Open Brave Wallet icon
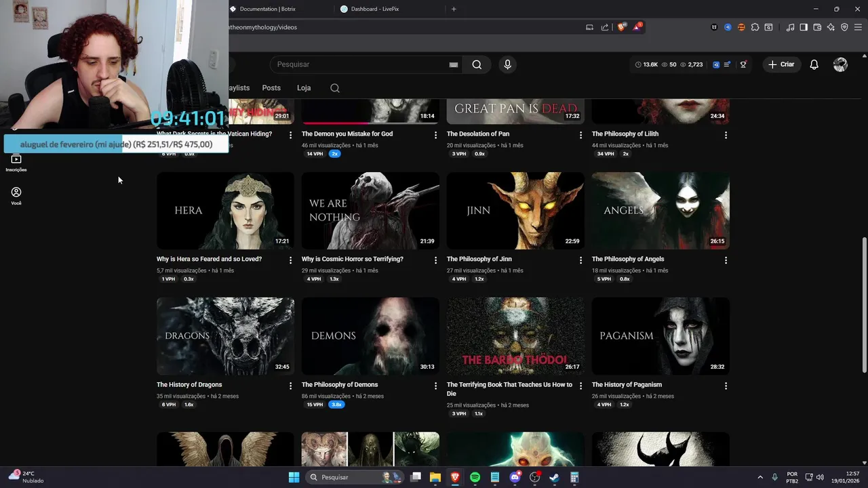Image resolution: width=868 pixels, height=488 pixels. (x=817, y=27)
